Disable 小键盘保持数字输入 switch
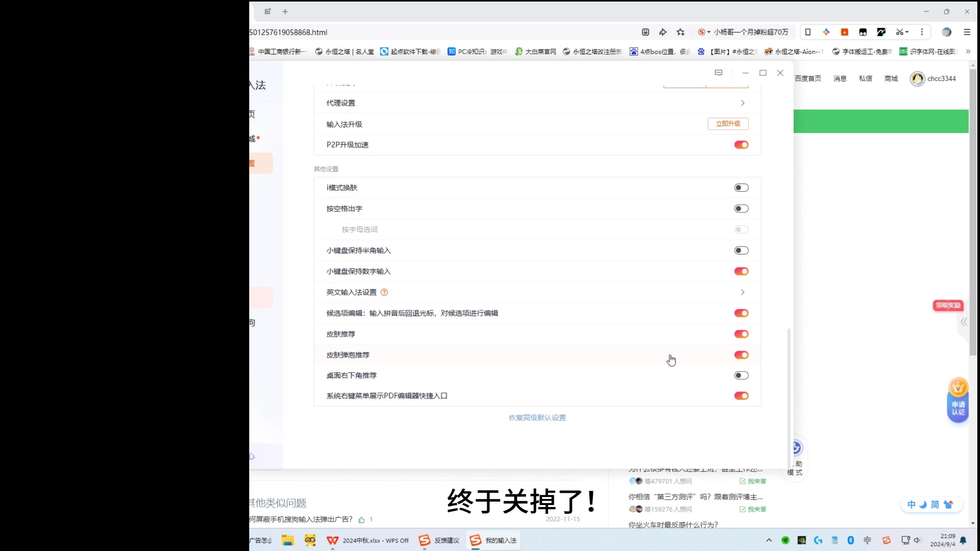 coord(741,271)
